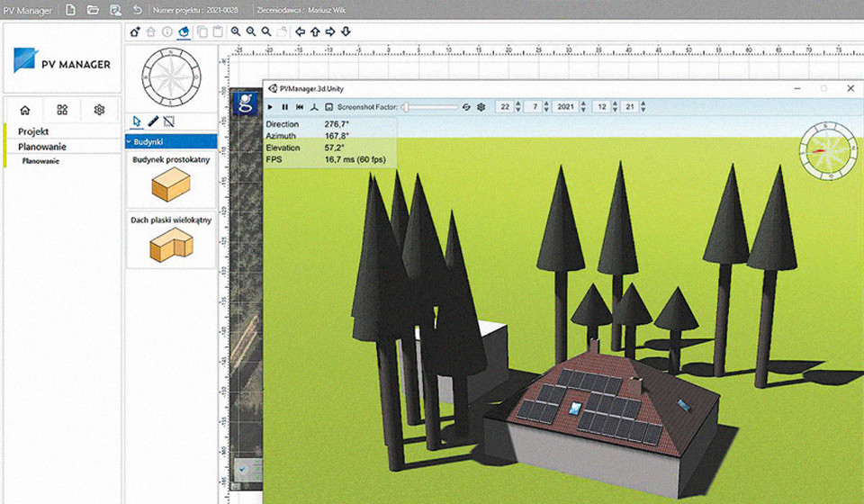
Task: Select the Planowanie main menu item
Action: 42,147
